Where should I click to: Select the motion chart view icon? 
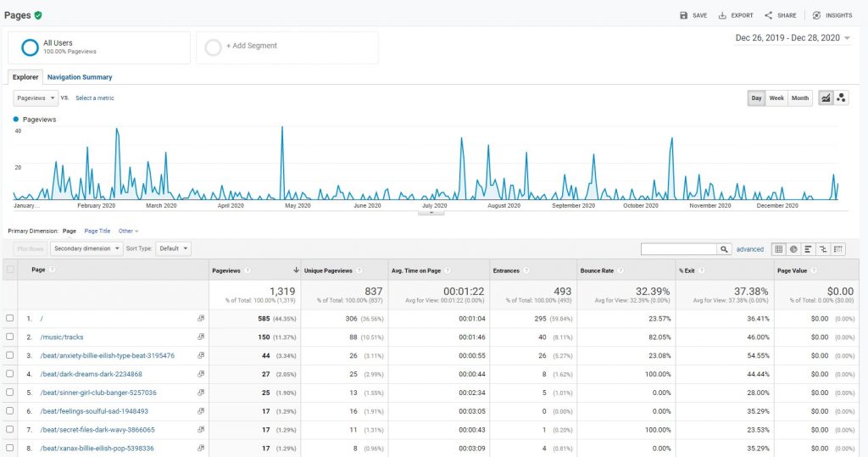click(842, 98)
